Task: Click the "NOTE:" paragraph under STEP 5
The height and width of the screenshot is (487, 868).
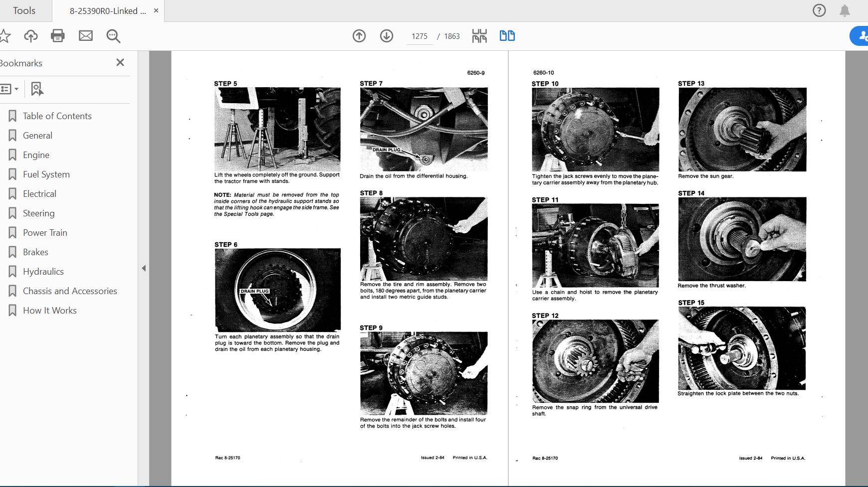Action: click(277, 204)
